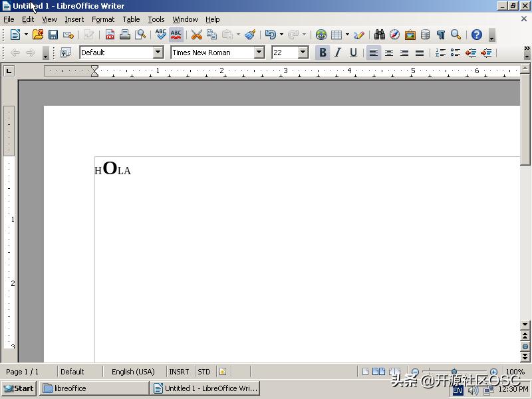Open the New document dropdown arrow
532x399 pixels.
26,35
